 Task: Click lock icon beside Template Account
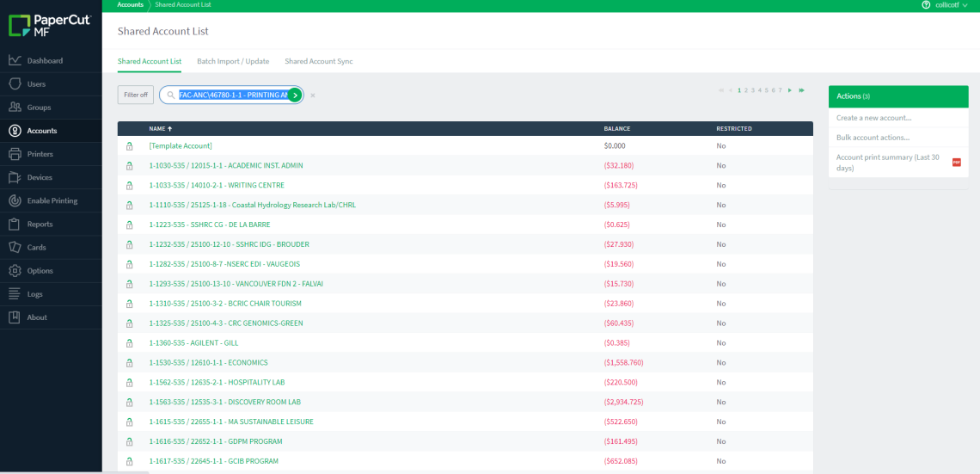[x=129, y=145]
